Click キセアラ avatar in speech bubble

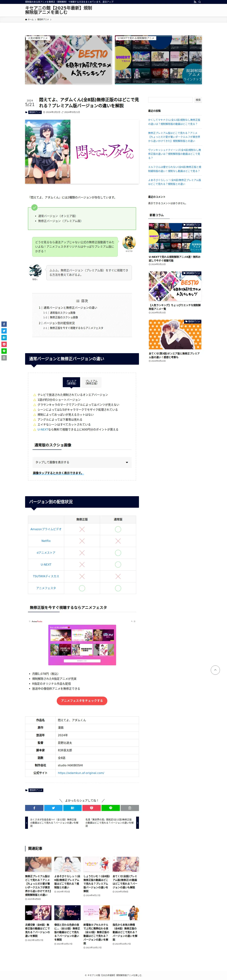click(x=129, y=242)
